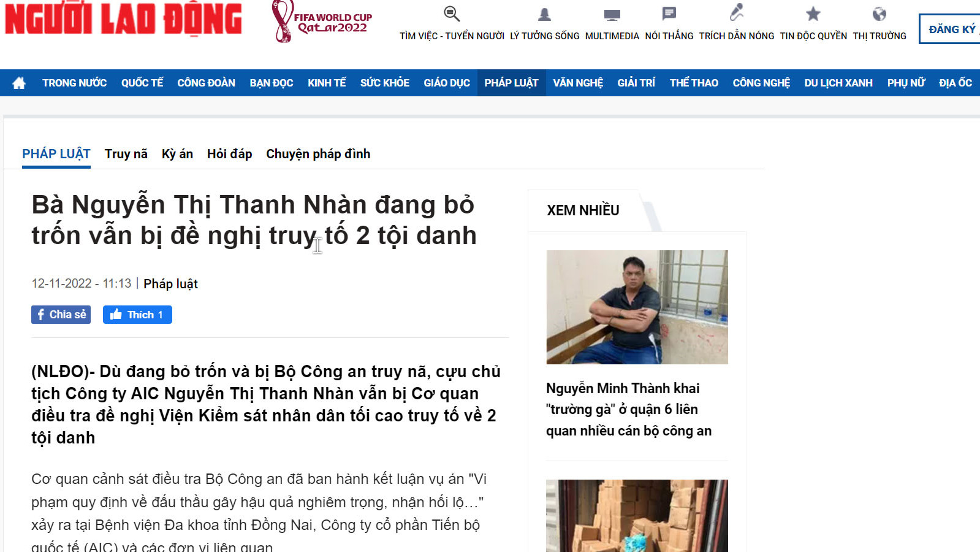
Task: Select Thể thao in navigation bar
Action: pos(694,83)
